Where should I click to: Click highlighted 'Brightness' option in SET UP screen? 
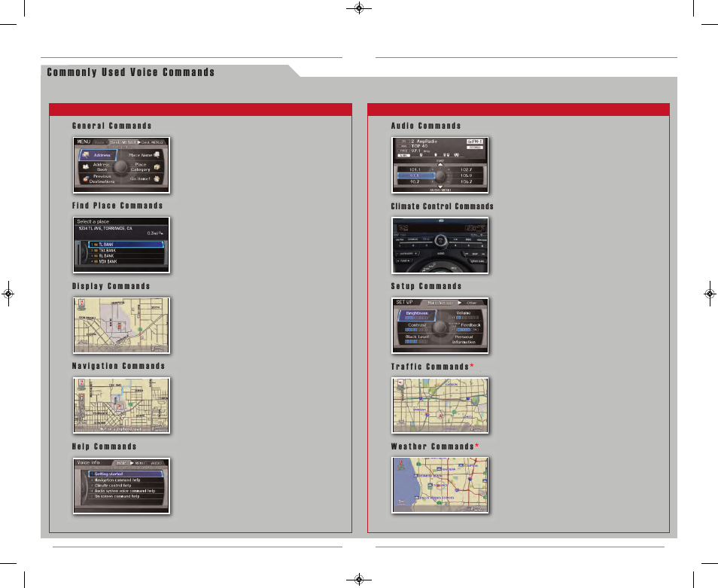417,315
